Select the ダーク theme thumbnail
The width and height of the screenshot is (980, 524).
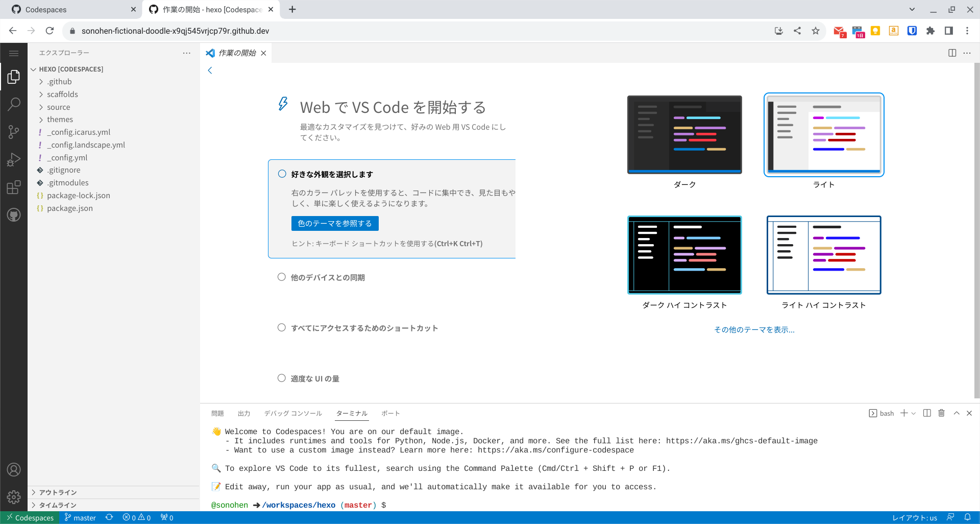684,134
